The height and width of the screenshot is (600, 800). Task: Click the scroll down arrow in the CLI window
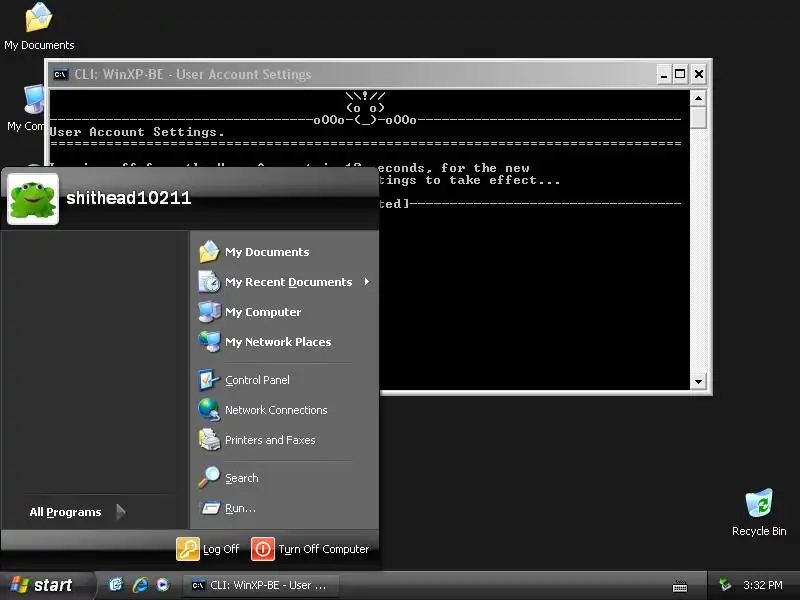click(x=698, y=381)
